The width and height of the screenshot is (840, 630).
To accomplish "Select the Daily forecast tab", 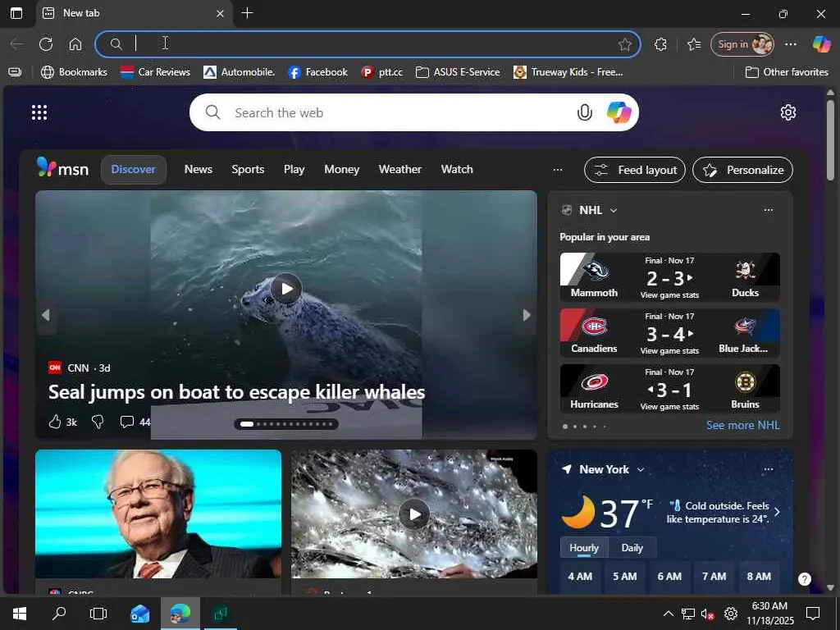I will [x=632, y=547].
